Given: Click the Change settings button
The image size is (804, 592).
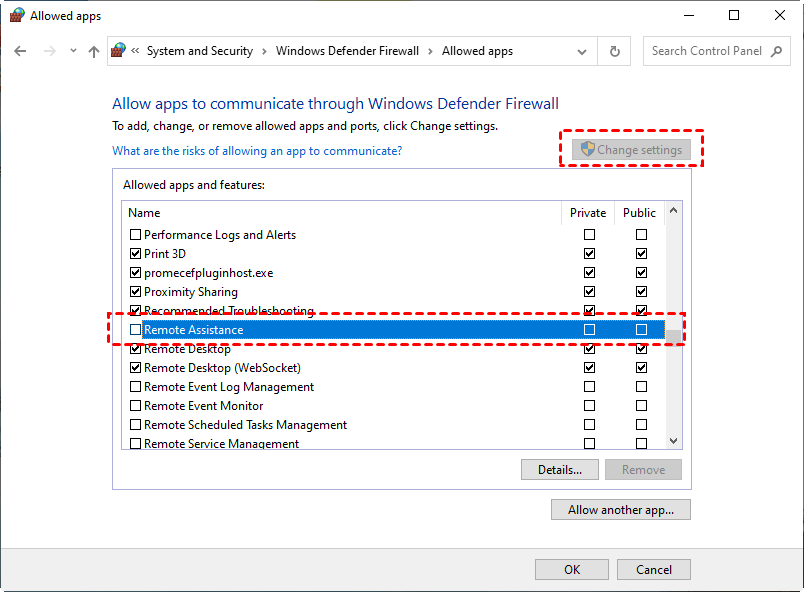Looking at the screenshot, I should pos(631,150).
